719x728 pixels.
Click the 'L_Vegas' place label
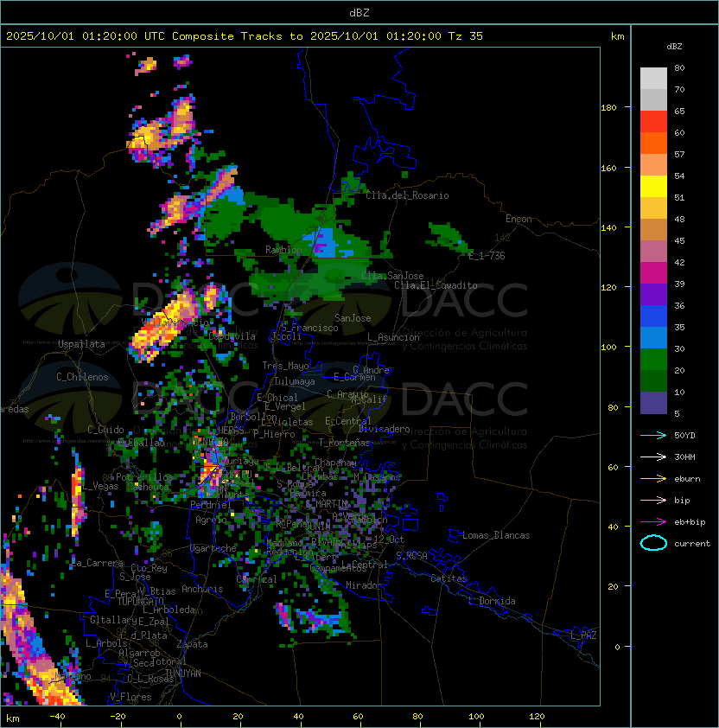point(100,486)
